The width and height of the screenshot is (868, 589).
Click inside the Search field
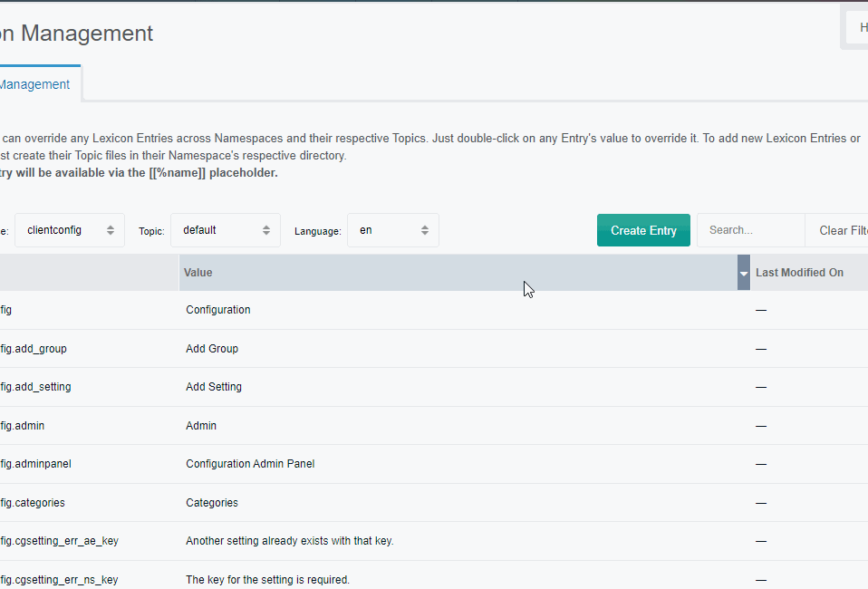[750, 230]
